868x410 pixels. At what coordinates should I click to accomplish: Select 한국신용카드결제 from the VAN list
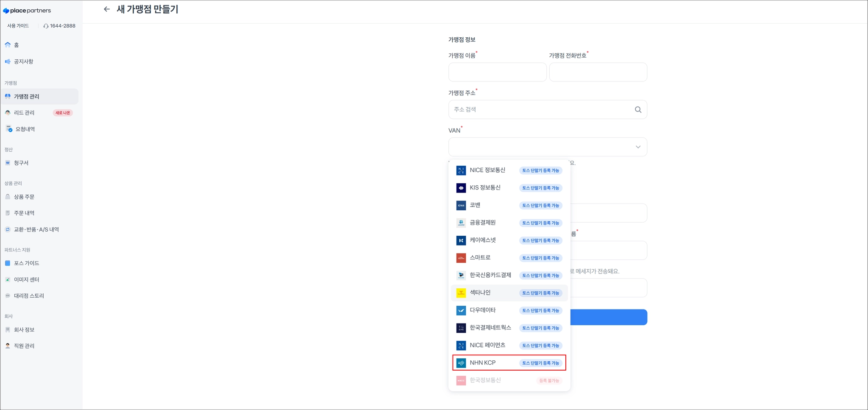tap(509, 275)
